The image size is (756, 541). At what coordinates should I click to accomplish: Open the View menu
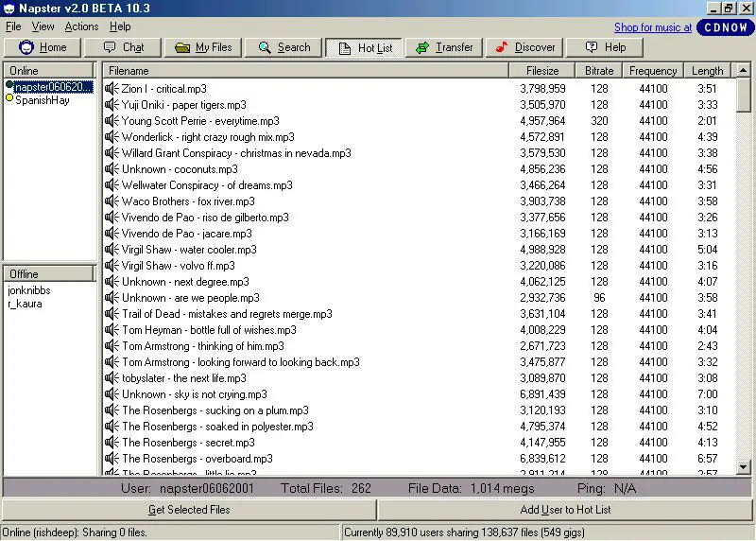click(x=43, y=26)
